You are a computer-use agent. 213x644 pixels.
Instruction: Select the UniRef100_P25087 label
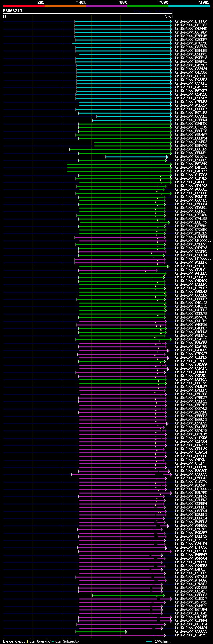pos(191,288)
